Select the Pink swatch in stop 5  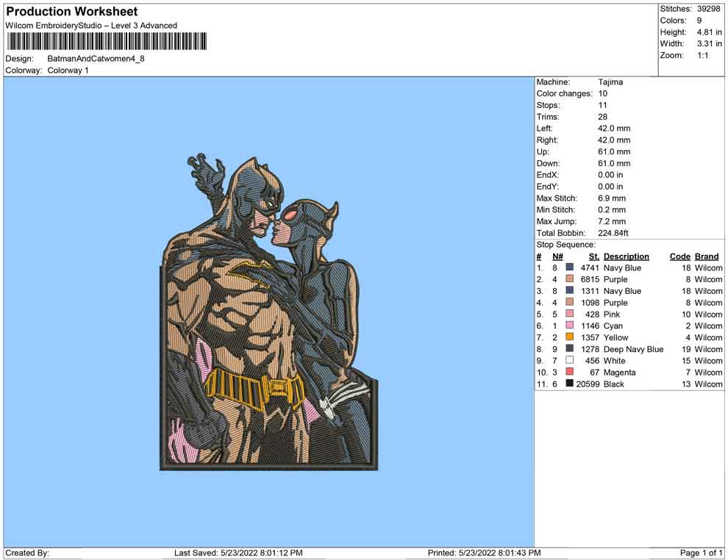click(570, 315)
